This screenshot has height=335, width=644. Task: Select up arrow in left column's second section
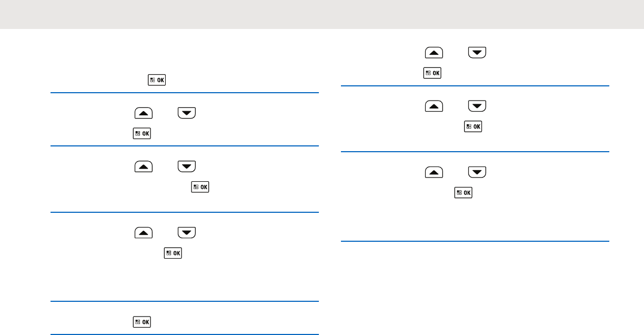point(144,112)
